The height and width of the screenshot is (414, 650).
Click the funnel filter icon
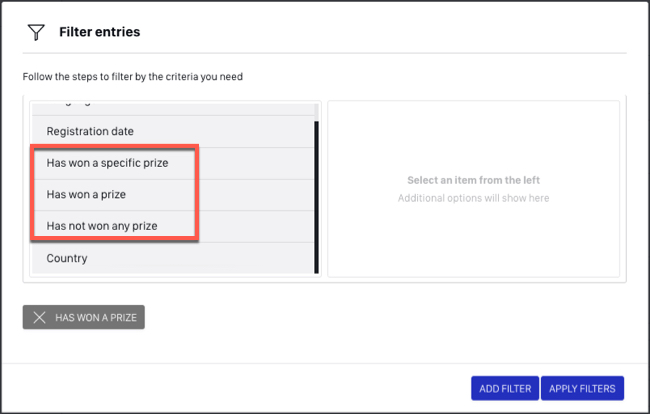click(36, 32)
